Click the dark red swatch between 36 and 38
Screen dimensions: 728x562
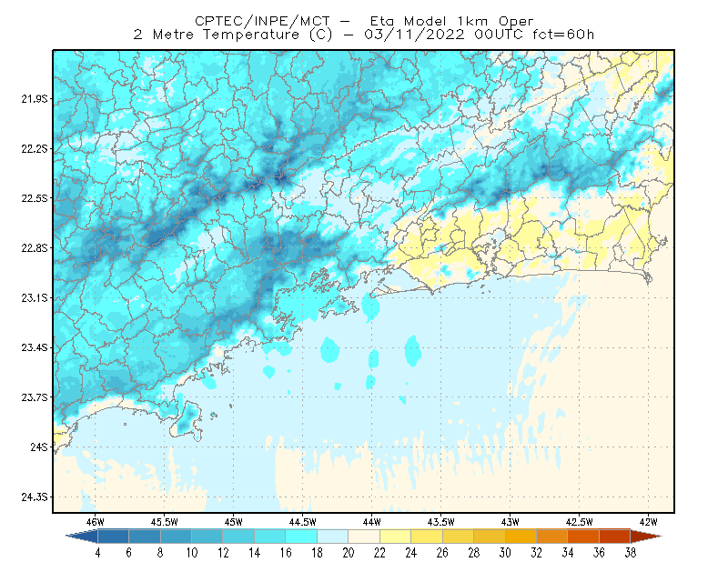[615, 537]
